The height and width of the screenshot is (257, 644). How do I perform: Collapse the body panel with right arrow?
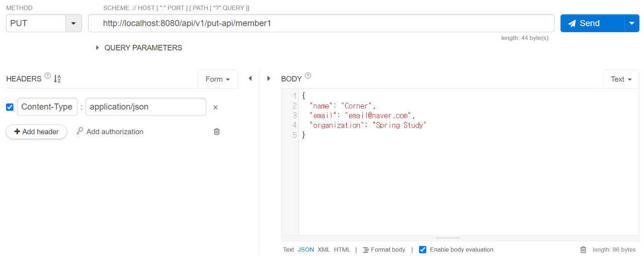click(x=269, y=79)
